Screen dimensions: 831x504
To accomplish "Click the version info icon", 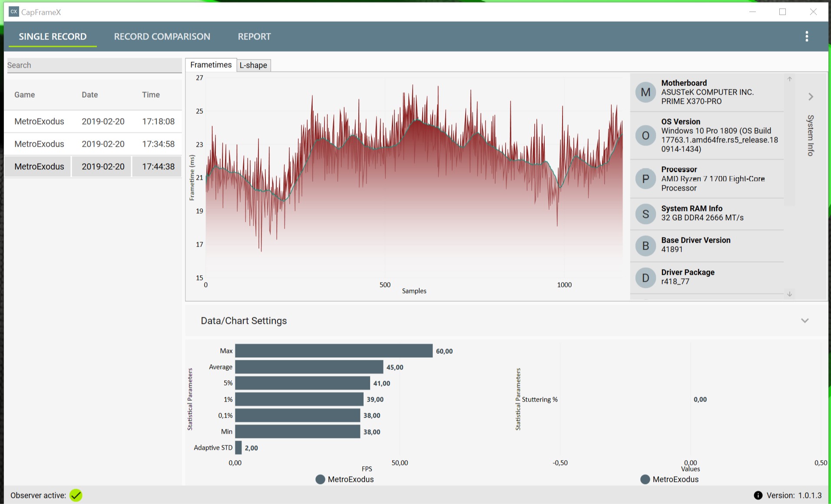I will pos(758,495).
